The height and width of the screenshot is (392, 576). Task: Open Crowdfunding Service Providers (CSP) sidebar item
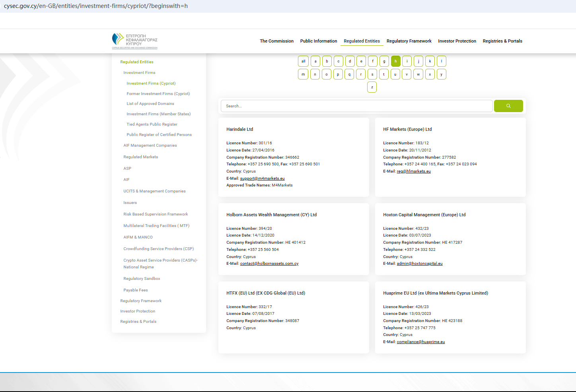click(158, 249)
